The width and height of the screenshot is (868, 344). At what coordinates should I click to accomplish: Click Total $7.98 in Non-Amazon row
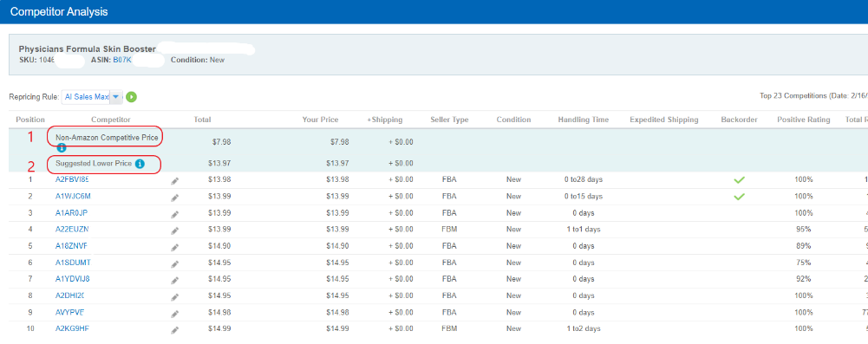(x=221, y=142)
